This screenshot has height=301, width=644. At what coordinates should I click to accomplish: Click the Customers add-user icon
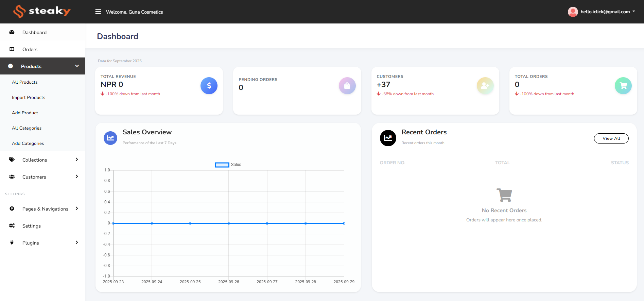[x=485, y=86]
